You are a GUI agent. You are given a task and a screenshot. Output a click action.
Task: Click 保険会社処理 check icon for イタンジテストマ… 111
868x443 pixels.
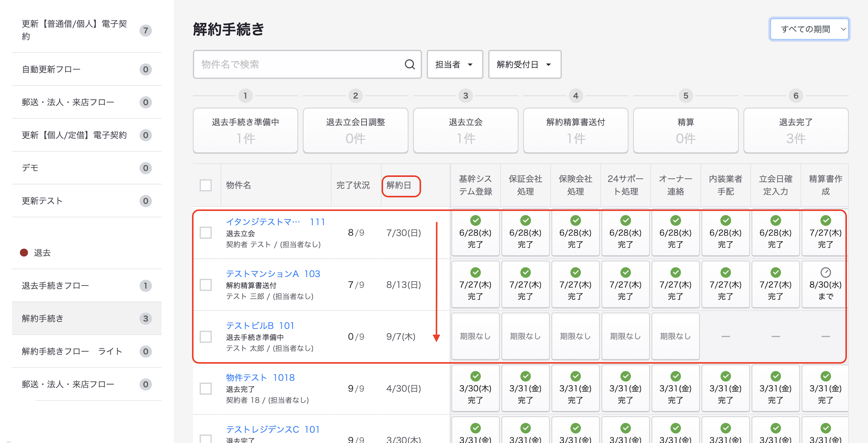[575, 220]
